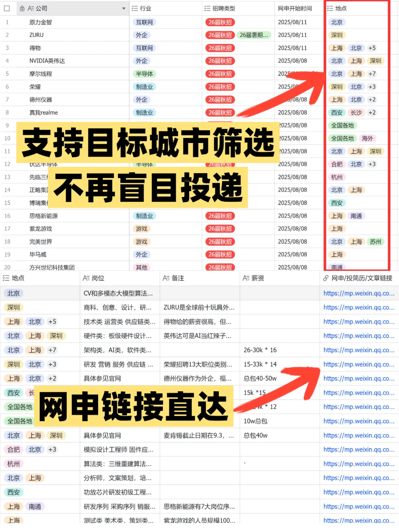The width and height of the screenshot is (399, 532).
Task: Click the link icon beside 网申/投简历/文章链接 header
Action: click(x=326, y=278)
